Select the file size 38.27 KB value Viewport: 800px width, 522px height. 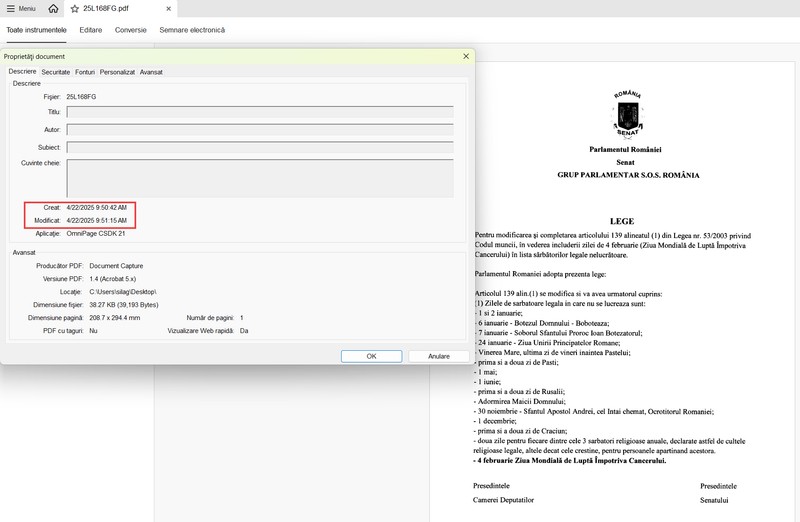click(123, 305)
